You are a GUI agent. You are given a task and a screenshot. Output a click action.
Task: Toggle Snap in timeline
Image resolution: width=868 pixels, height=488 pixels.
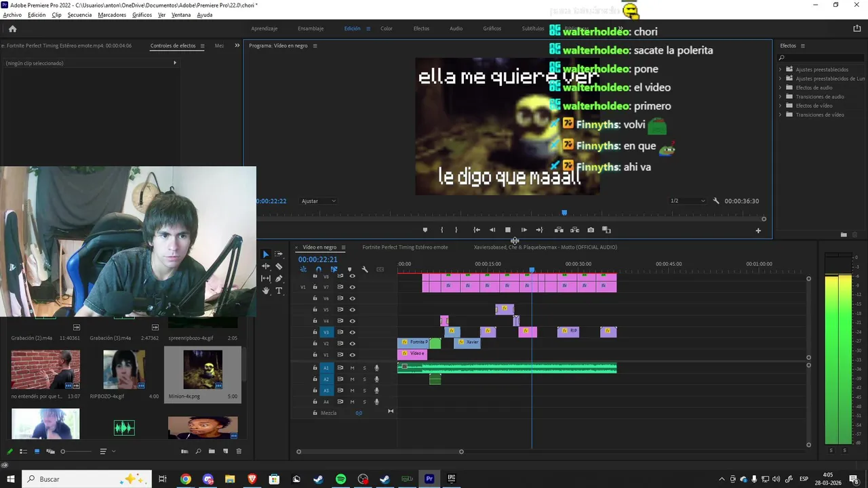[318, 270]
